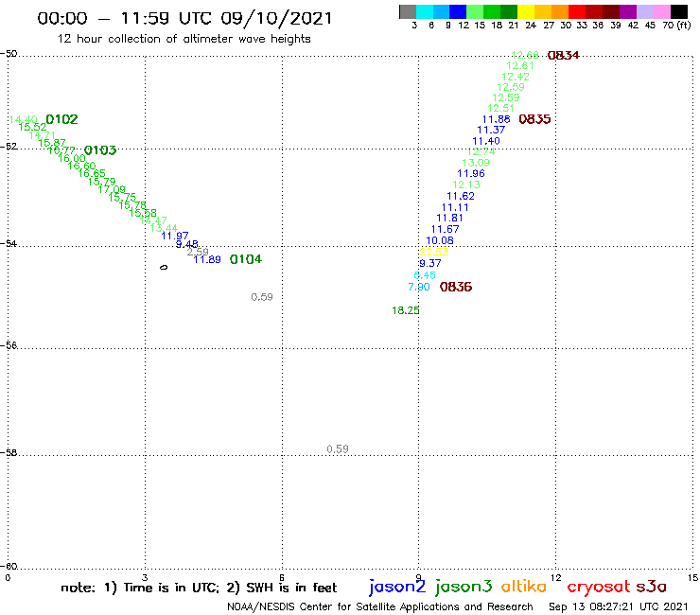This screenshot has height=615, width=700.
Task: Click the wave height value '11.88'
Action: tap(496, 119)
